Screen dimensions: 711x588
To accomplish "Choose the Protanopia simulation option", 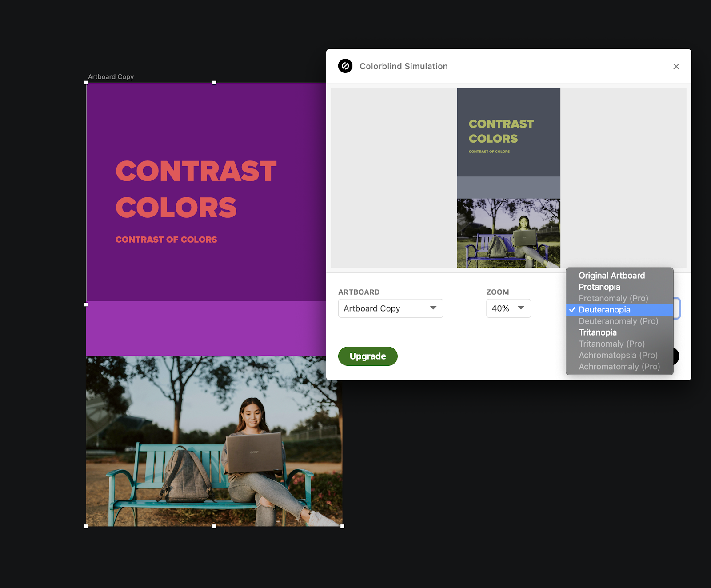I will pyautogui.click(x=599, y=287).
